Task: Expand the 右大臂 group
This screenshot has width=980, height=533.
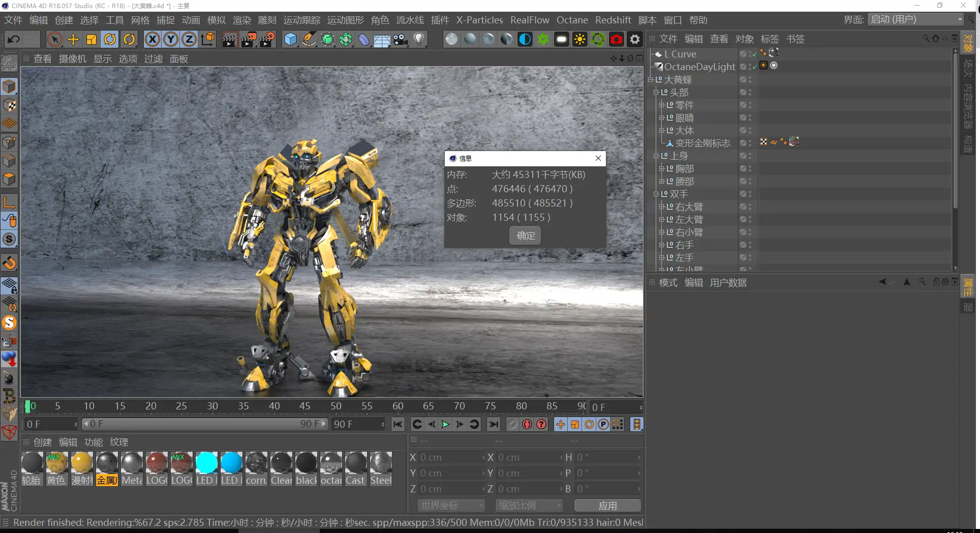Action: (x=662, y=206)
